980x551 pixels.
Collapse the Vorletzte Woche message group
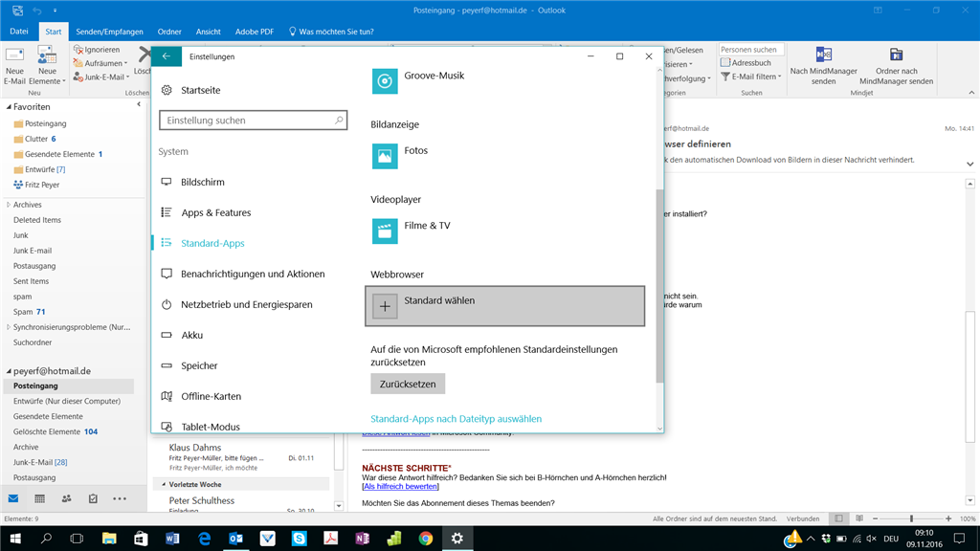164,484
